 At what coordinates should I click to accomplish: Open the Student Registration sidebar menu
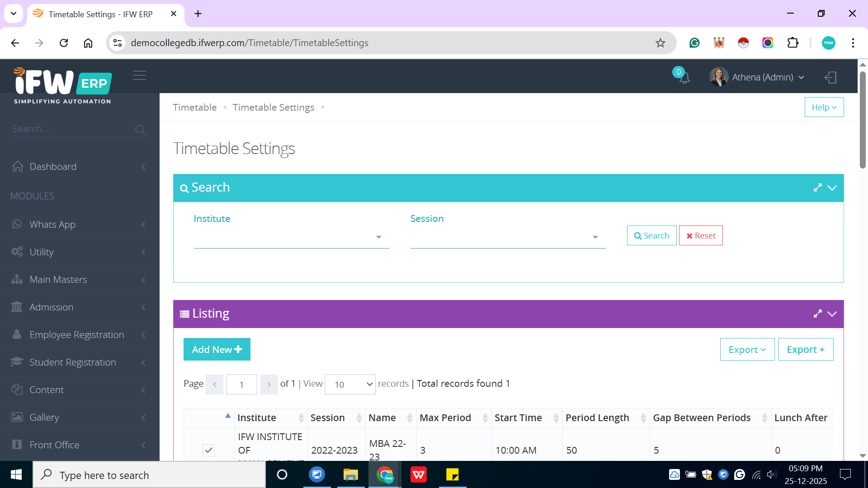click(x=72, y=362)
